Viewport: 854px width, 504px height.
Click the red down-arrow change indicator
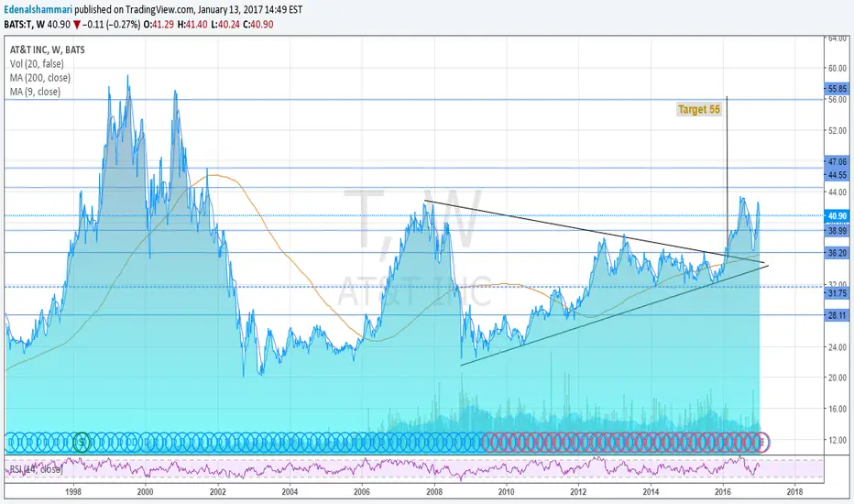pos(77,25)
